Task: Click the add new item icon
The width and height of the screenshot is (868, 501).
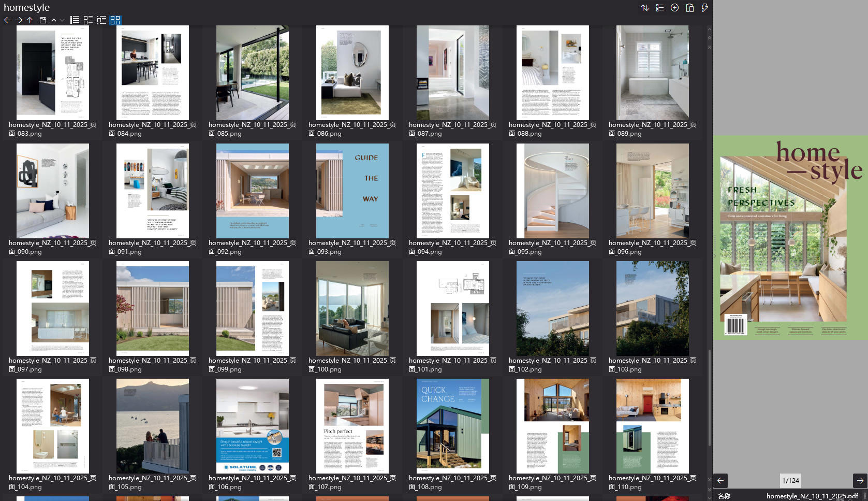Action: pos(674,8)
